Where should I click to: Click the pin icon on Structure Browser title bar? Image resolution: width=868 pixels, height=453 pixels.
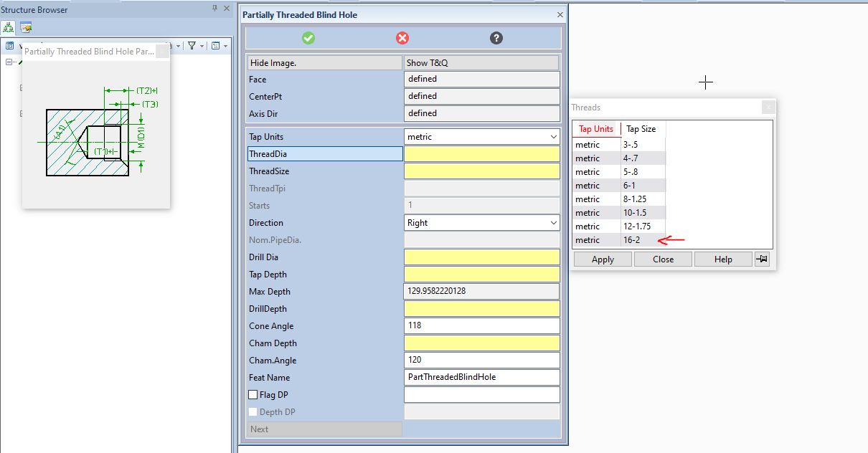215,9
